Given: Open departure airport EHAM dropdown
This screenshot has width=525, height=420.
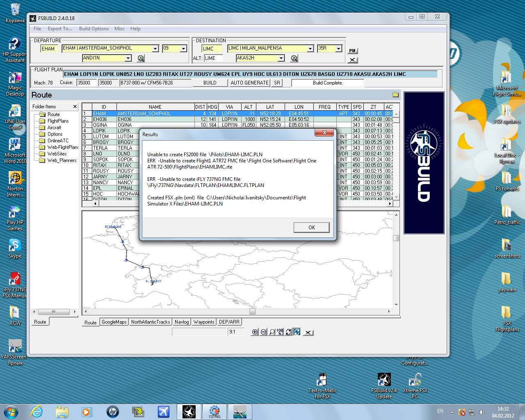Looking at the screenshot, I should [x=155, y=48].
